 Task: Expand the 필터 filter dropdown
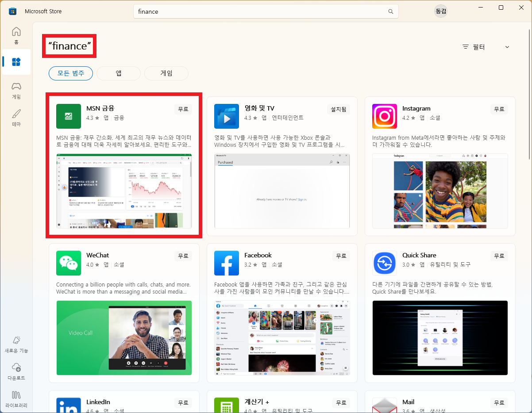pos(486,47)
